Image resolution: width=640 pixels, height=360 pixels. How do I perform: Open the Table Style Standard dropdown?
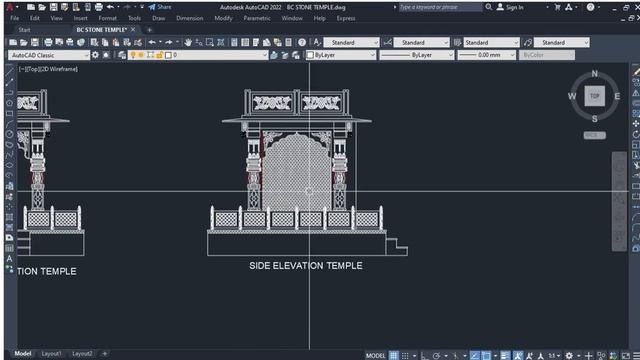[x=491, y=42]
